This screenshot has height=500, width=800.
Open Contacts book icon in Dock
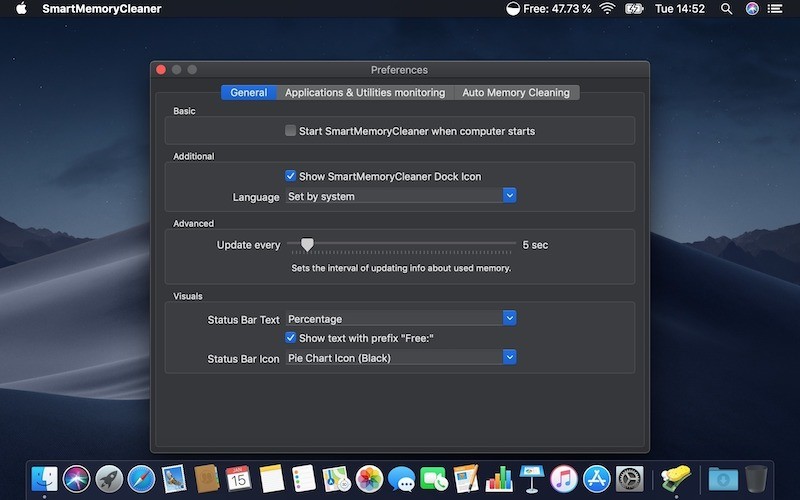tap(207, 479)
